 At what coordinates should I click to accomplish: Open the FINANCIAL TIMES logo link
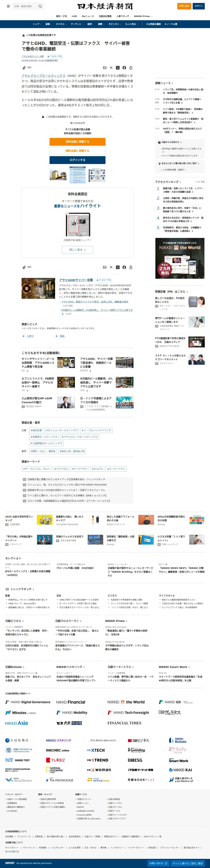(x=125, y=723)
